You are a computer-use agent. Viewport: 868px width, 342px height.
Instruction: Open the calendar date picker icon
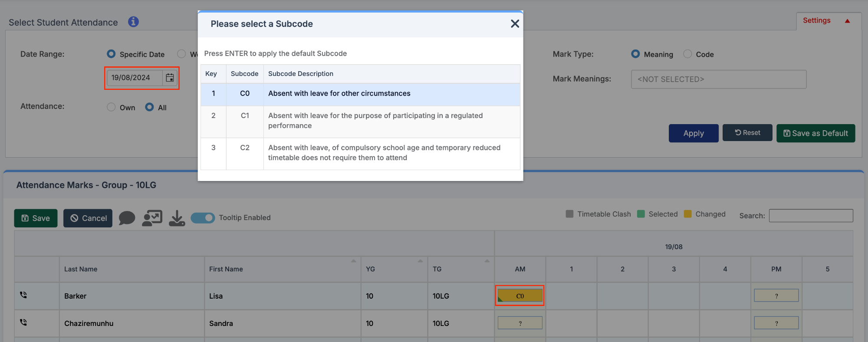[170, 78]
